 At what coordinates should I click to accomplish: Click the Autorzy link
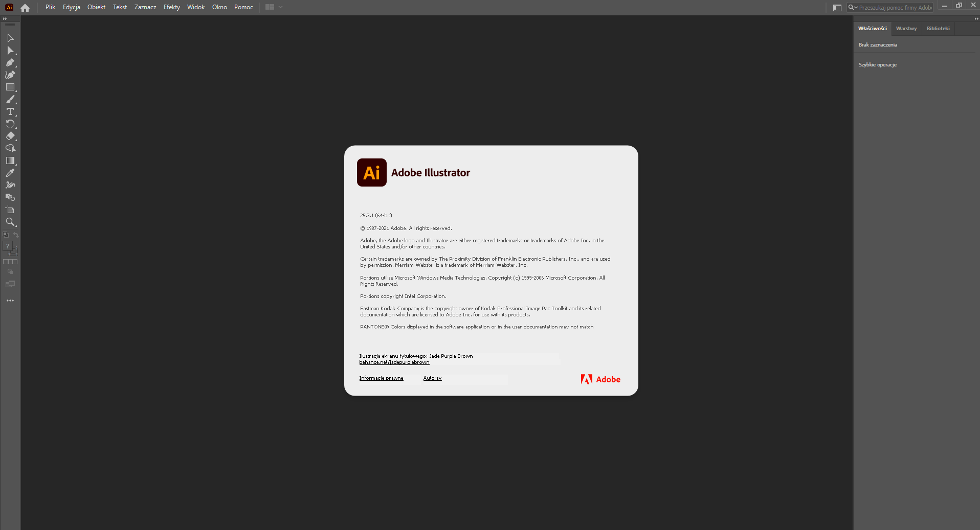pyautogui.click(x=432, y=378)
